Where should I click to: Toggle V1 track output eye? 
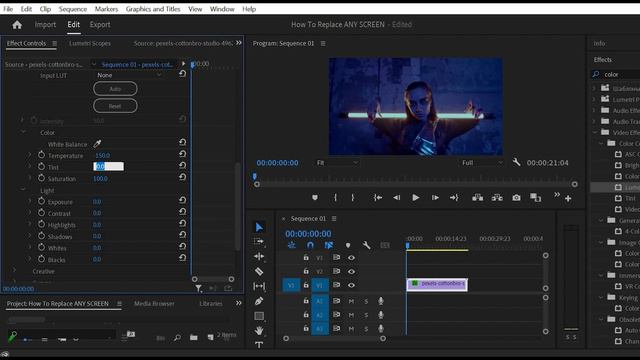pos(351,285)
